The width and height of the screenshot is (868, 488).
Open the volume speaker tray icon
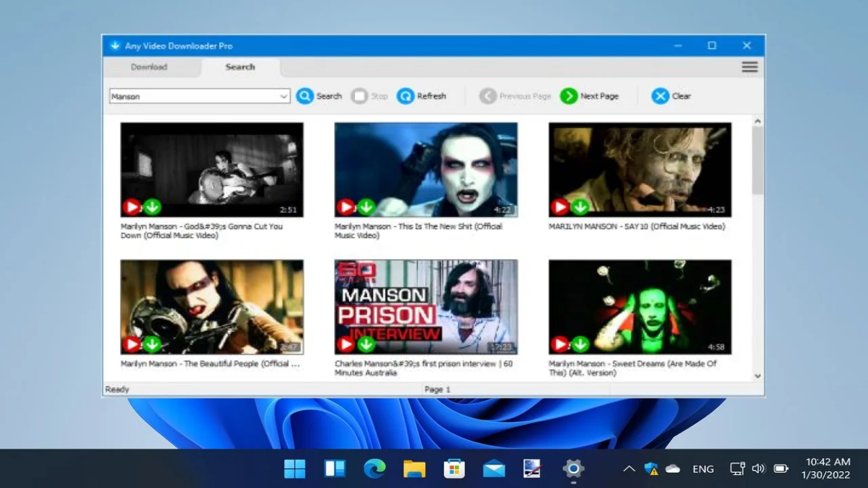pos(758,468)
